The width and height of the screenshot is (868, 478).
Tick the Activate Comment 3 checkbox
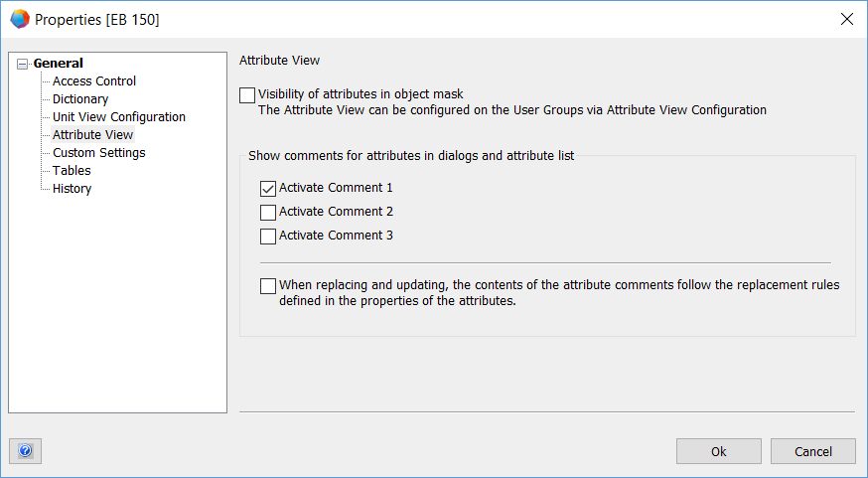268,237
